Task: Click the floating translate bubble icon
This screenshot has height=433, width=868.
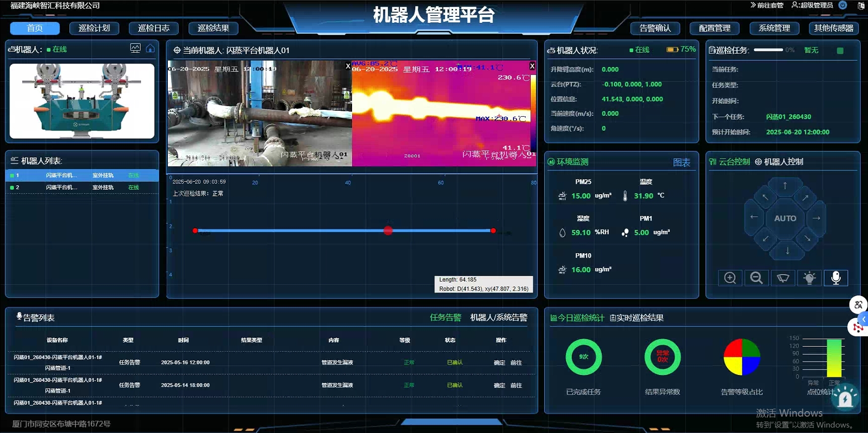Action: coord(858,304)
